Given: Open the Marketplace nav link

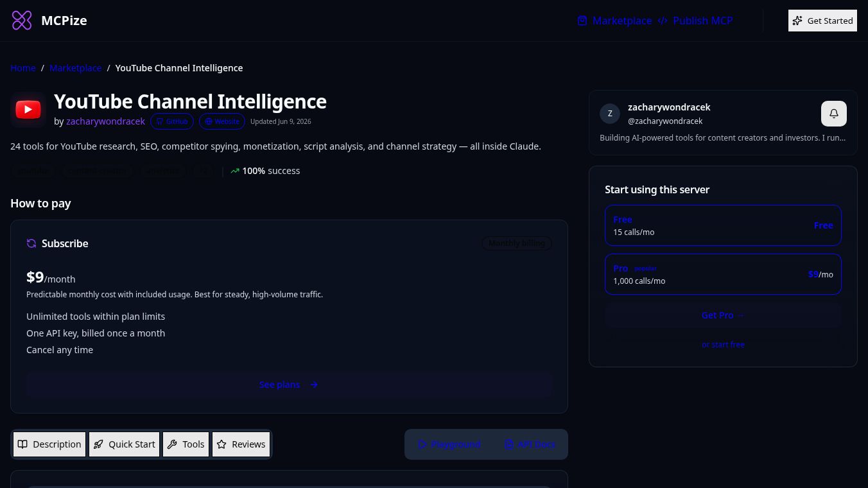Looking at the screenshot, I should pos(614,21).
